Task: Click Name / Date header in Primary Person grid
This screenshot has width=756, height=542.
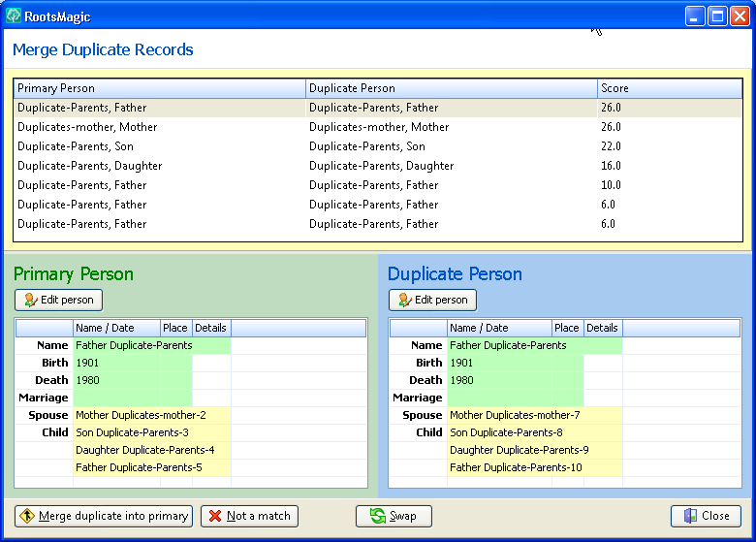Action: click(x=116, y=328)
